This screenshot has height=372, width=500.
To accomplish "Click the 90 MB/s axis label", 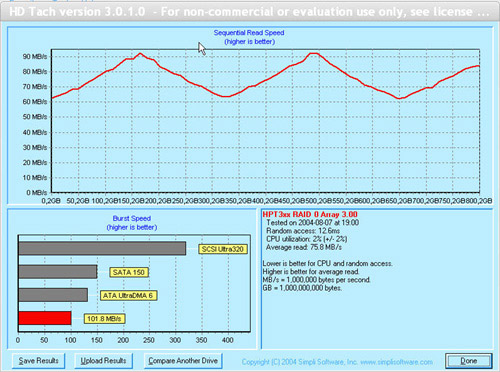I will (35, 56).
